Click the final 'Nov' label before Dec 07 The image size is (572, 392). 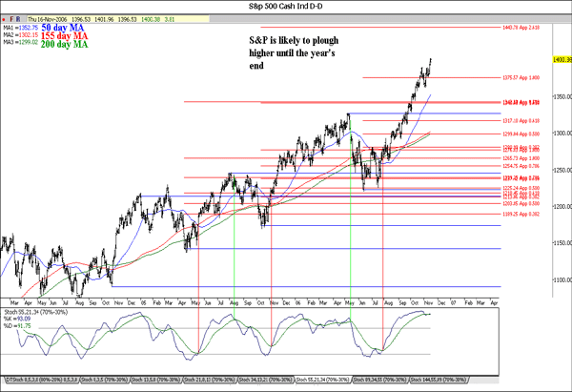tap(428, 303)
